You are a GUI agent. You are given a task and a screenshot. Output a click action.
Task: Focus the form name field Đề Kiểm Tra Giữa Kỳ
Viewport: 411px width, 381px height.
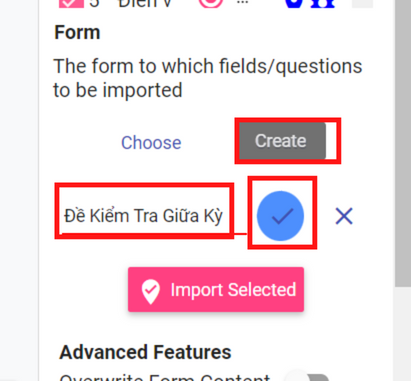pos(144,215)
